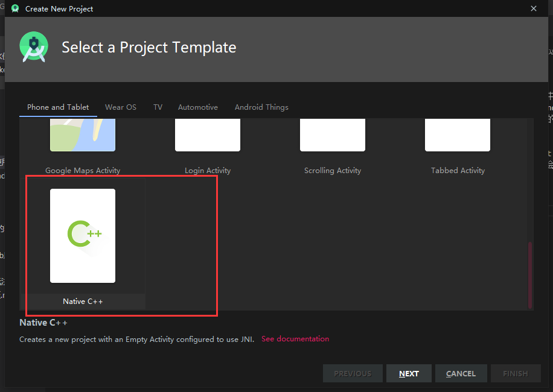
Task: Click the Scrolling Activity label
Action: pos(333,171)
